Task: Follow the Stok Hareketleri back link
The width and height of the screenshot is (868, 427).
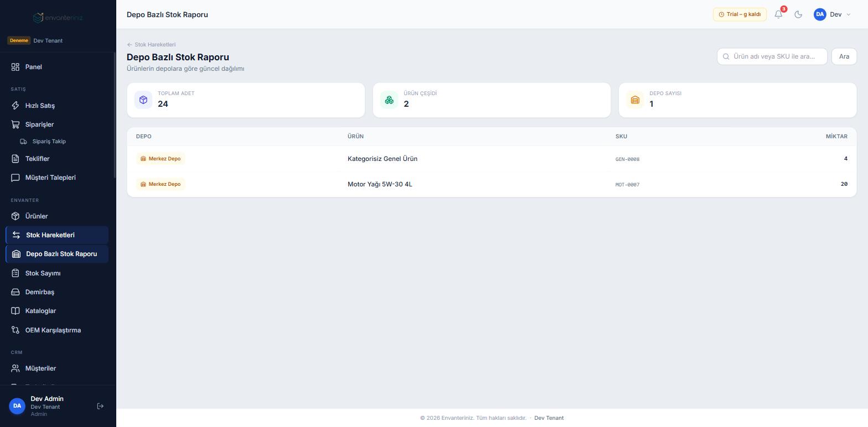Action: [151, 45]
